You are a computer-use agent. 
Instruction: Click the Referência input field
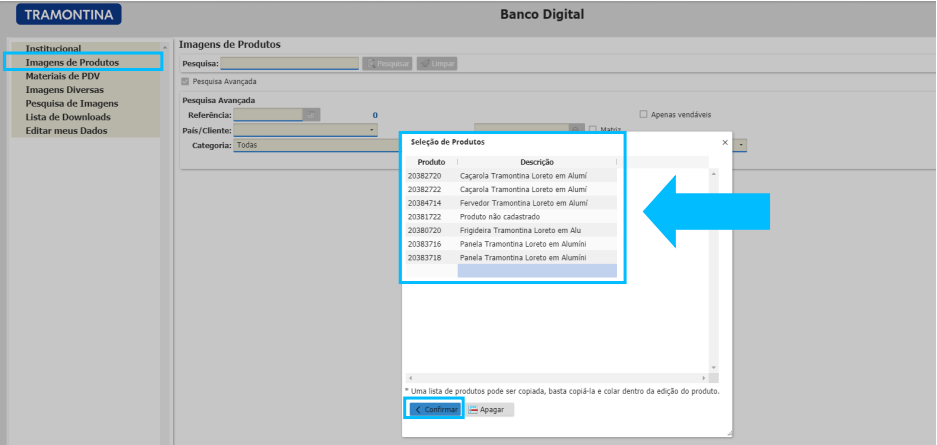pos(268,115)
